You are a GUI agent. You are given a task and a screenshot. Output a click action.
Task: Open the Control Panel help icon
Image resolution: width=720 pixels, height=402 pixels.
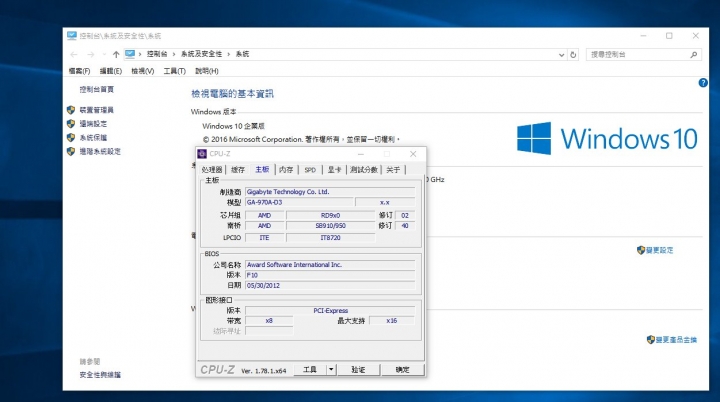[x=703, y=83]
